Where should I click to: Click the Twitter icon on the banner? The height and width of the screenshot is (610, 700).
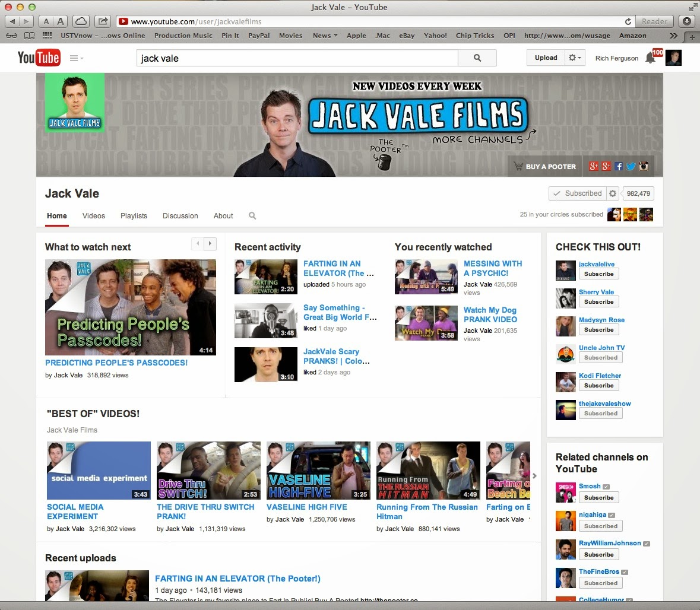pyautogui.click(x=631, y=167)
